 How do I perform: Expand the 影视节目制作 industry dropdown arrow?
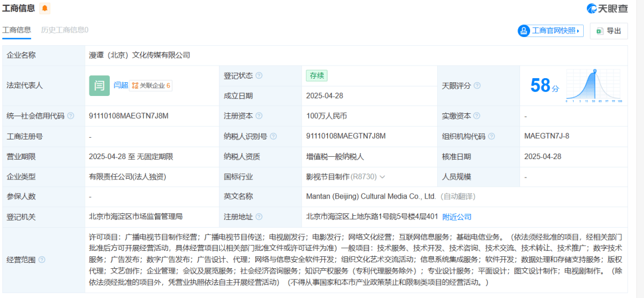click(382, 177)
